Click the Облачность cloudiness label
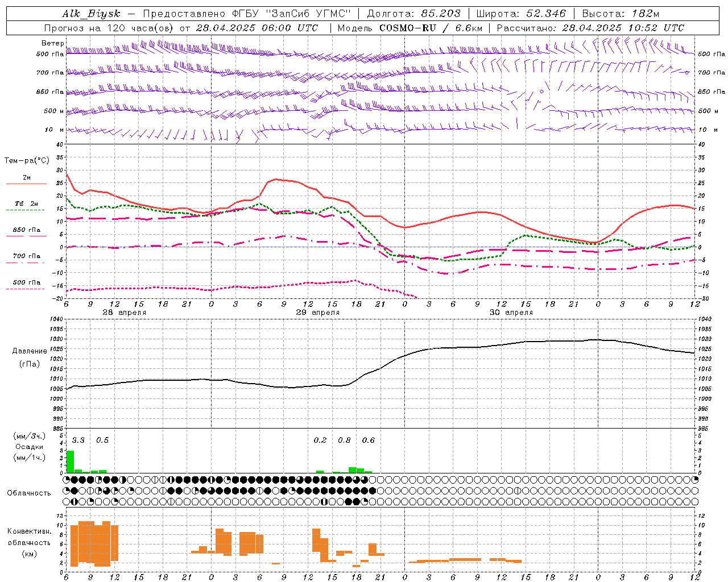This screenshot has width=728, height=582. point(29,493)
